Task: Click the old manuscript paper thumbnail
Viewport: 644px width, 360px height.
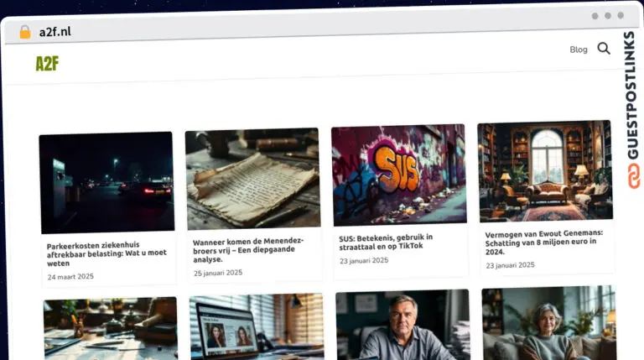Action: pos(252,177)
